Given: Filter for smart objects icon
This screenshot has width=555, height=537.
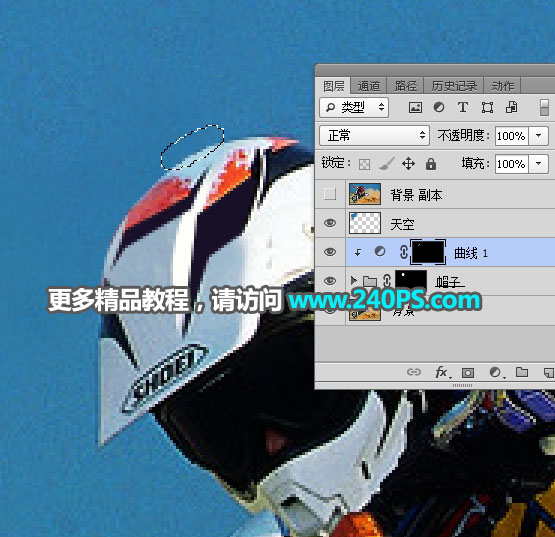Looking at the screenshot, I should pos(511,107).
